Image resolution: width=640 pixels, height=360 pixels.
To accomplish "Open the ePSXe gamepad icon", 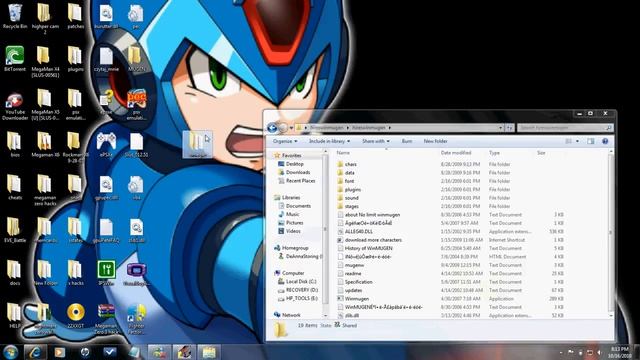I will click(106, 145).
